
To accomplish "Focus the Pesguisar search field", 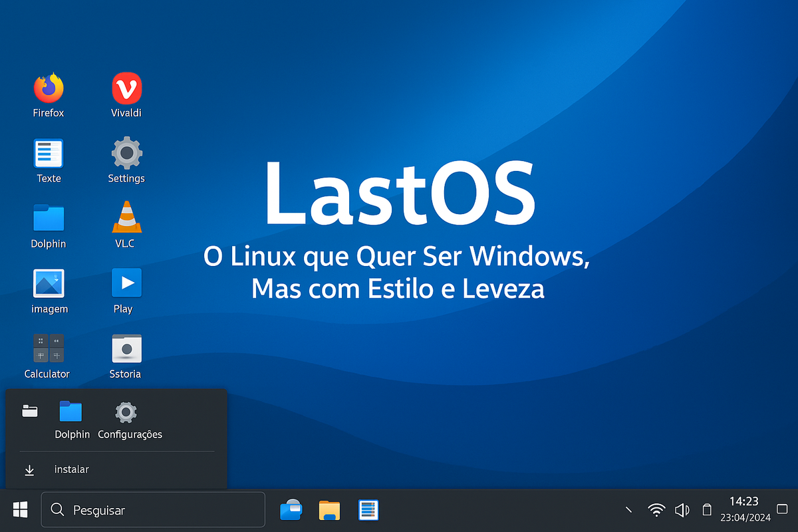I will (x=153, y=510).
